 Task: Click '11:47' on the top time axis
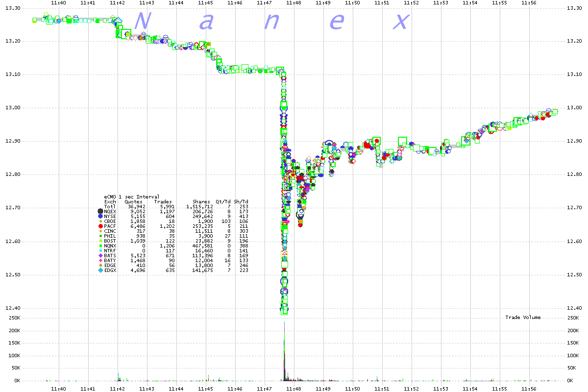(264, 3)
